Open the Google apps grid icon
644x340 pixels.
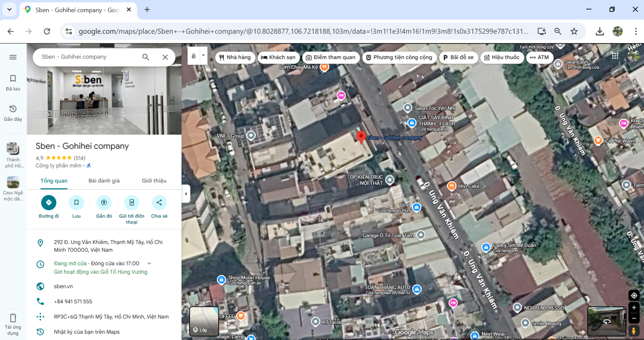coord(615,56)
